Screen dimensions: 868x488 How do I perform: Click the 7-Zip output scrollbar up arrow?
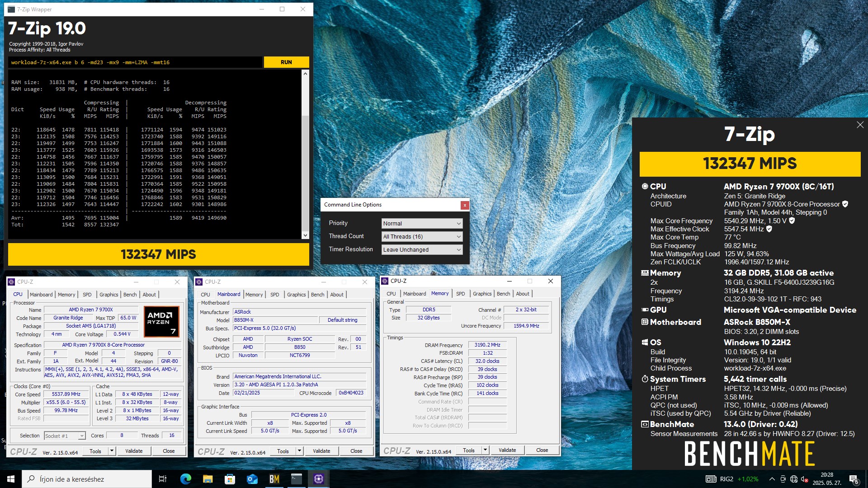305,74
